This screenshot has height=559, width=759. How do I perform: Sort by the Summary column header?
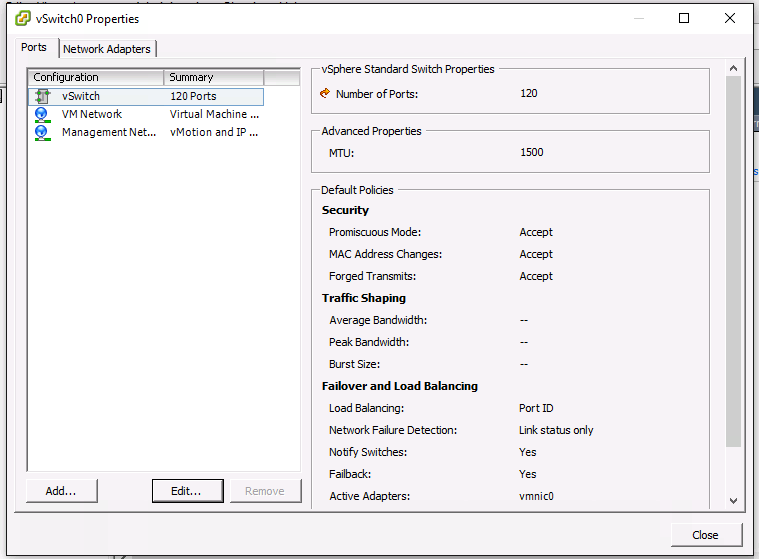(x=214, y=77)
